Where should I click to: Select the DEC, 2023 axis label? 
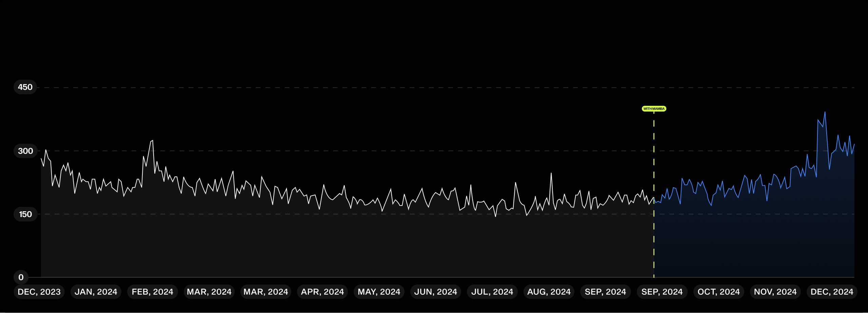(39, 292)
